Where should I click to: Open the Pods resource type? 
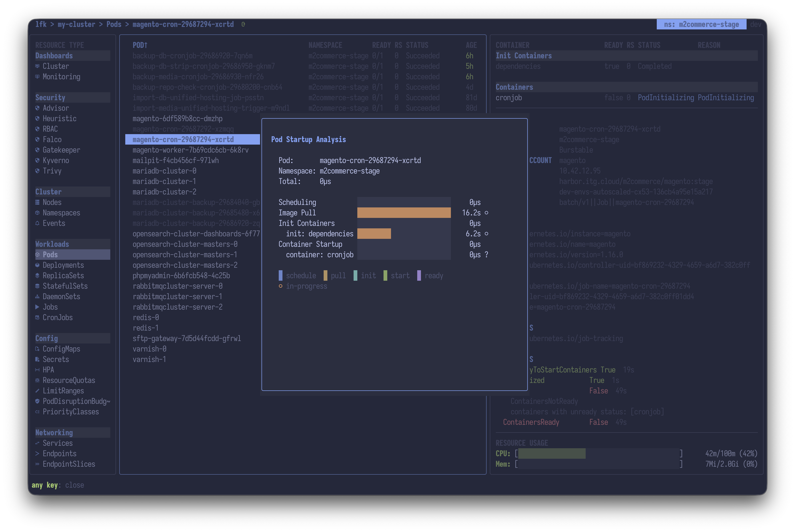[73, 255]
